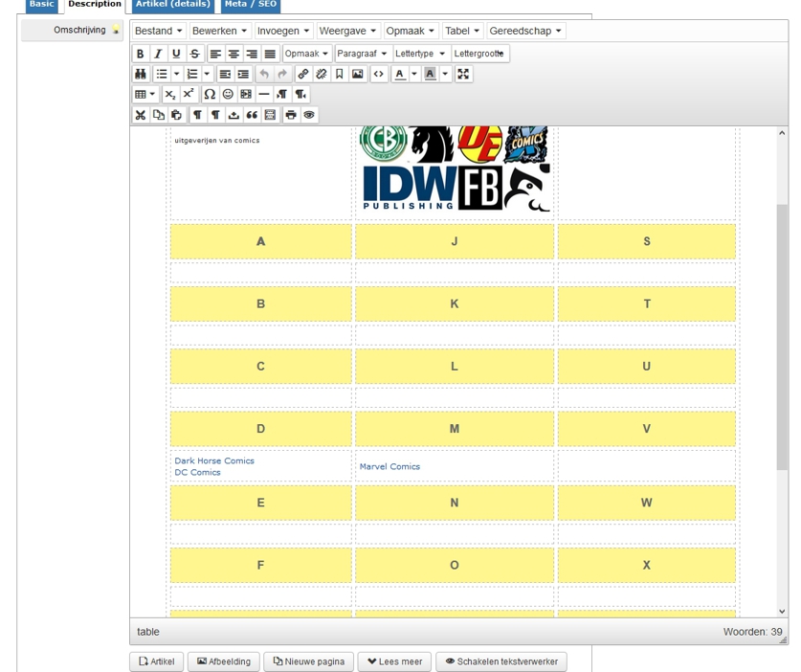Copy selected content

point(159,115)
